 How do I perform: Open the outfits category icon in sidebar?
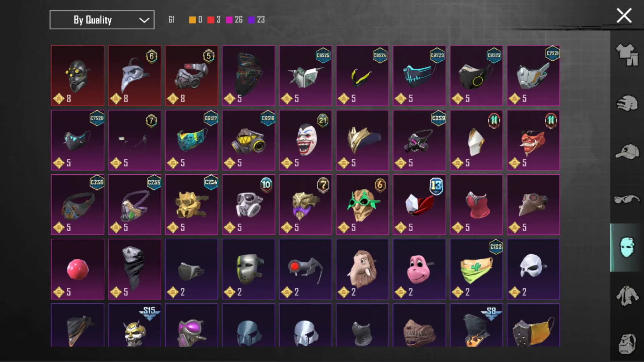tap(627, 55)
